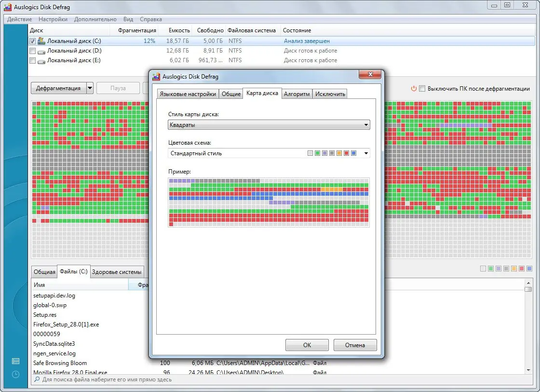Click the orange power icon beside the shutdown option
Screen dimensions: 540x392
point(414,89)
